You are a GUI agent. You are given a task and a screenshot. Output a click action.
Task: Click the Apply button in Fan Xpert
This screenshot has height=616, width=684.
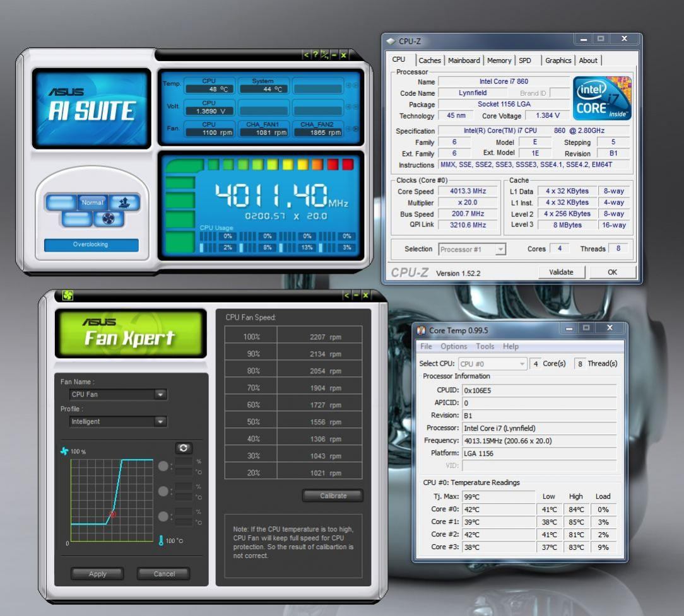pos(97,574)
